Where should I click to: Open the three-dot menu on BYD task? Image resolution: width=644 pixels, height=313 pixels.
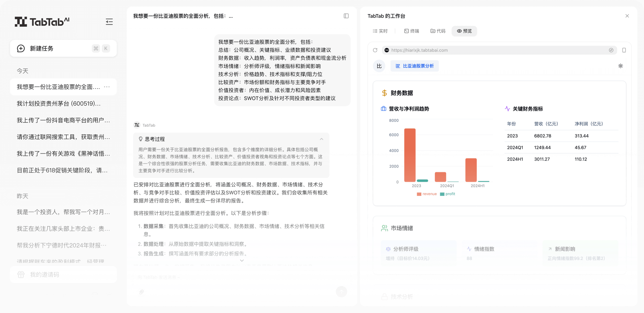pos(107,87)
